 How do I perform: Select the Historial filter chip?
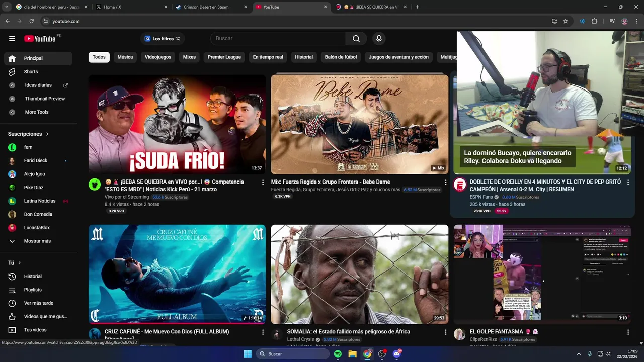pos(304,57)
